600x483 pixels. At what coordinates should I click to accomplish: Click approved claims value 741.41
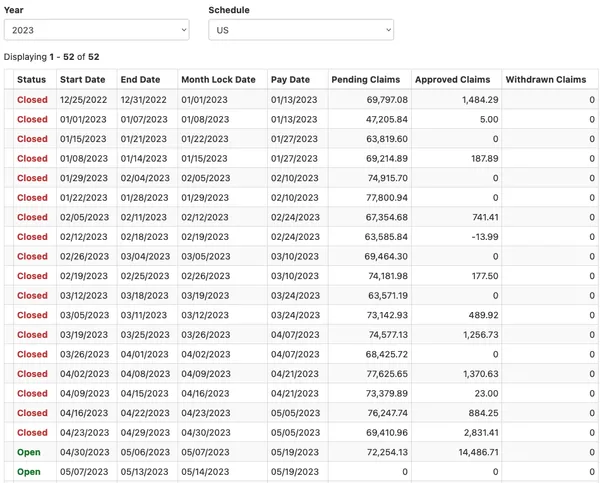(485, 217)
